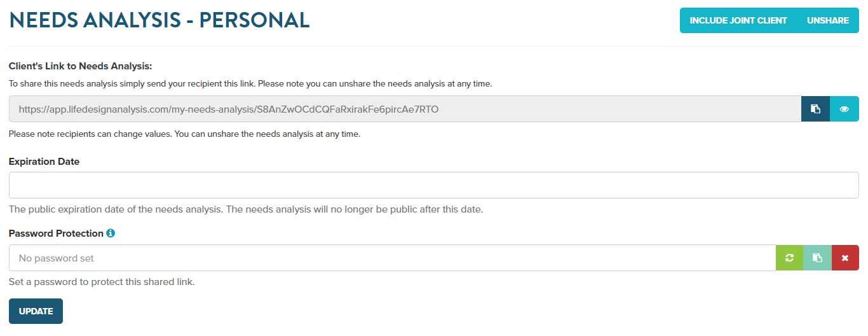
Task: Preview shared link with eye icon
Action: coord(844,109)
